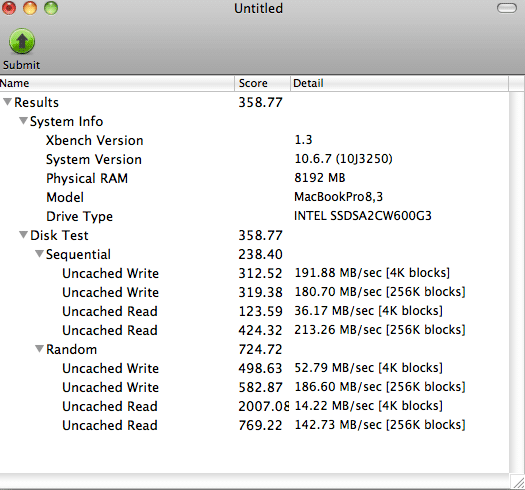Click the Untitled window title
The width and height of the screenshot is (525, 490).
(258, 8)
